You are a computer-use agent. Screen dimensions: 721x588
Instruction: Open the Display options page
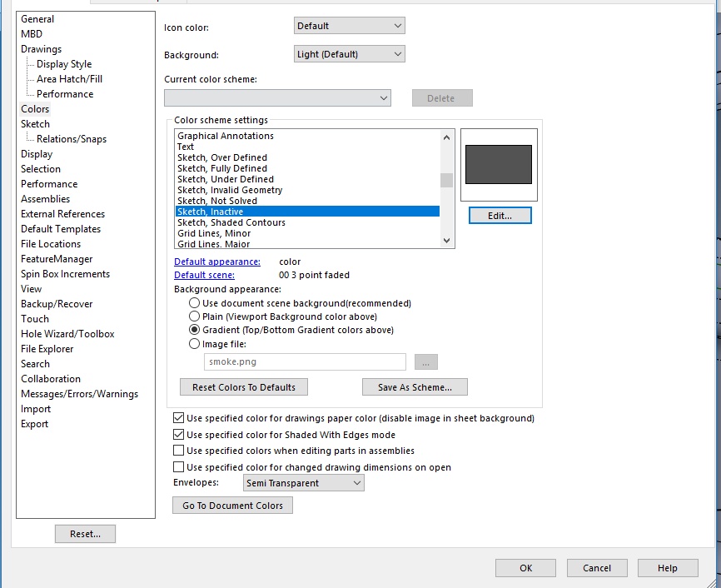point(37,154)
